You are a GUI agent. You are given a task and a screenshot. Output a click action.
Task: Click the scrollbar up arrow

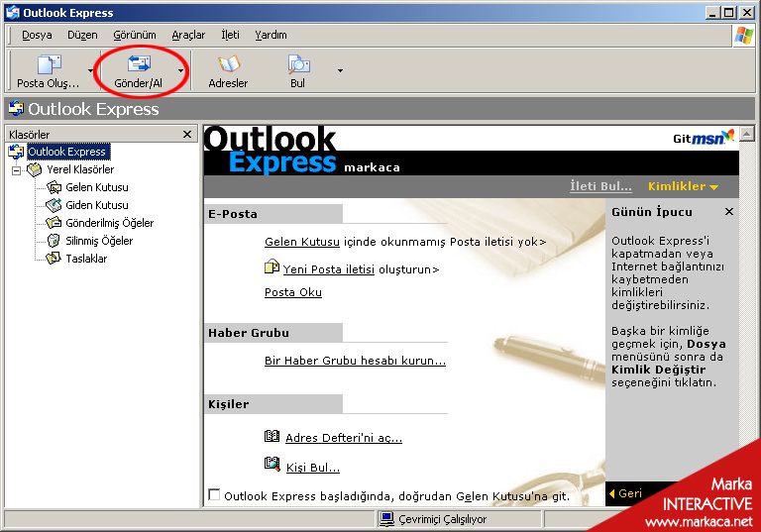[747, 134]
